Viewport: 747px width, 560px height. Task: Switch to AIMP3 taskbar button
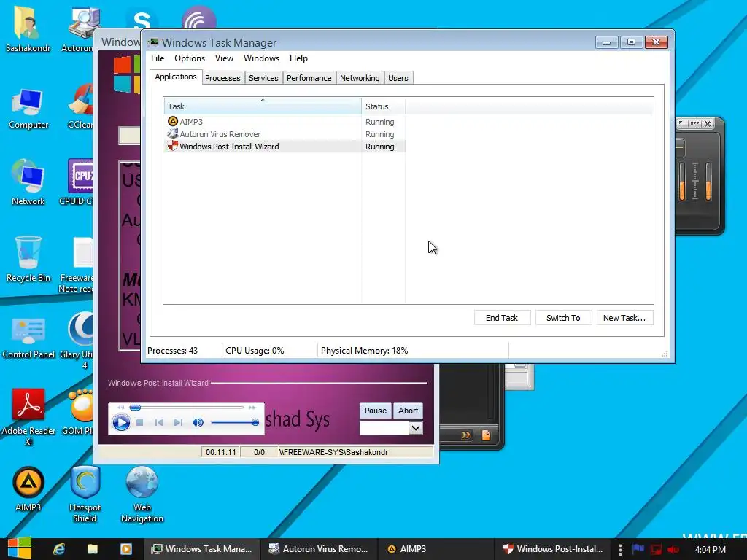(x=436, y=549)
